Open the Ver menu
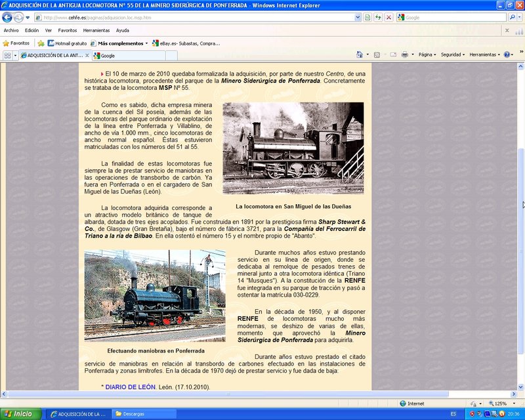525x420 pixels. 48,30
